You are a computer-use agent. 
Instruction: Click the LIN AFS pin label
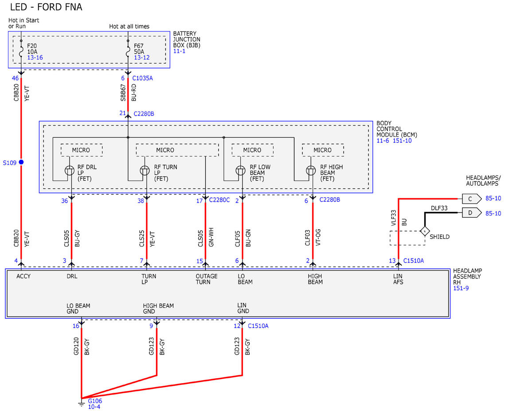pyautogui.click(x=398, y=279)
